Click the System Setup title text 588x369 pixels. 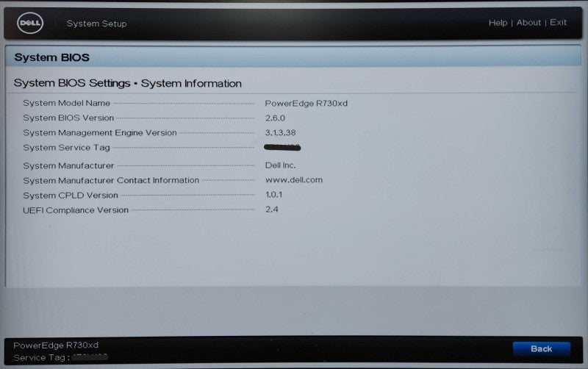click(96, 24)
